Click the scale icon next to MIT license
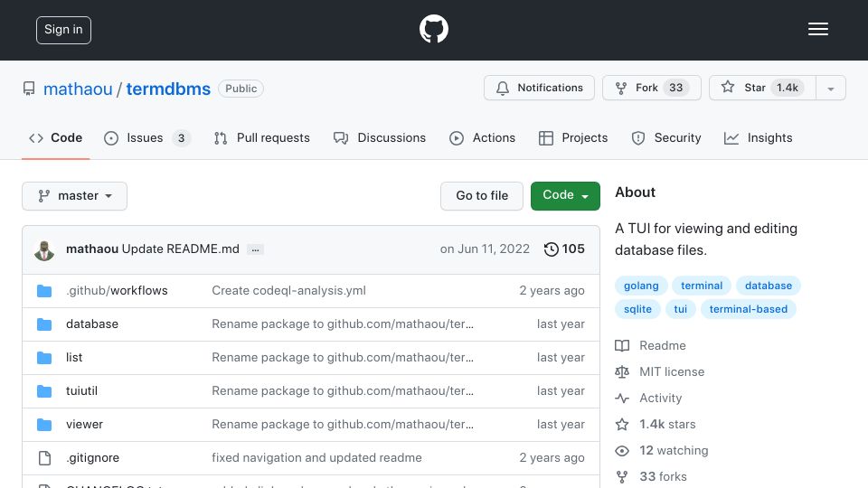Viewport: 868px width, 488px height. point(622,371)
